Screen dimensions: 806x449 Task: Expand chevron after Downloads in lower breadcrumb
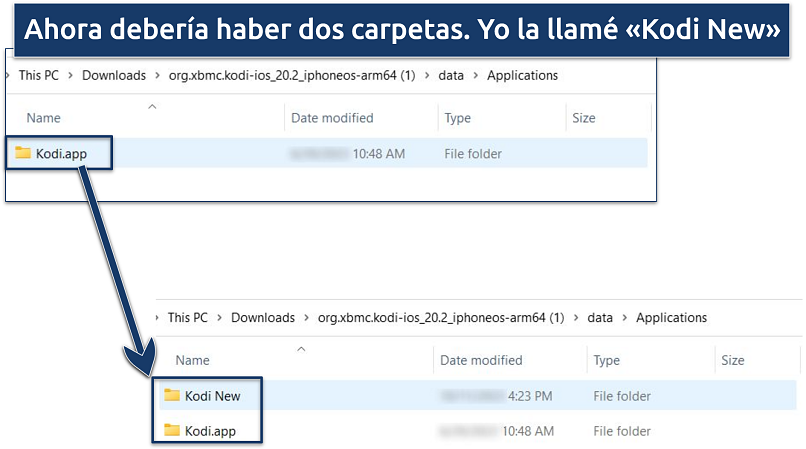306,318
